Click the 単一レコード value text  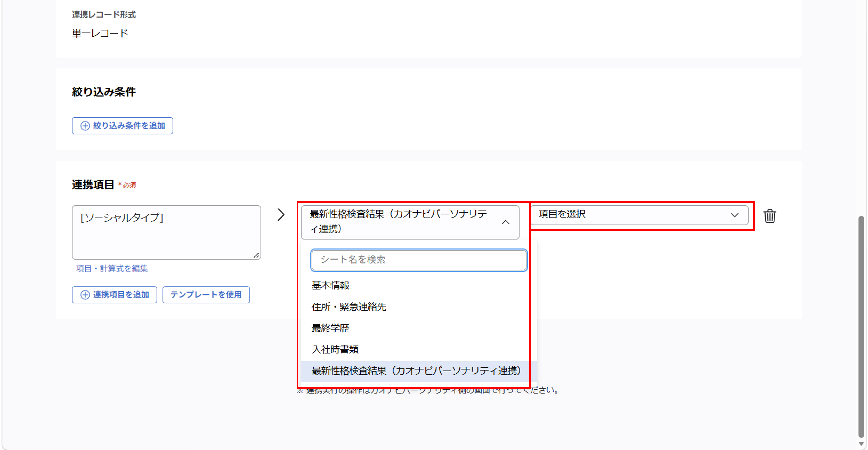pyautogui.click(x=100, y=33)
